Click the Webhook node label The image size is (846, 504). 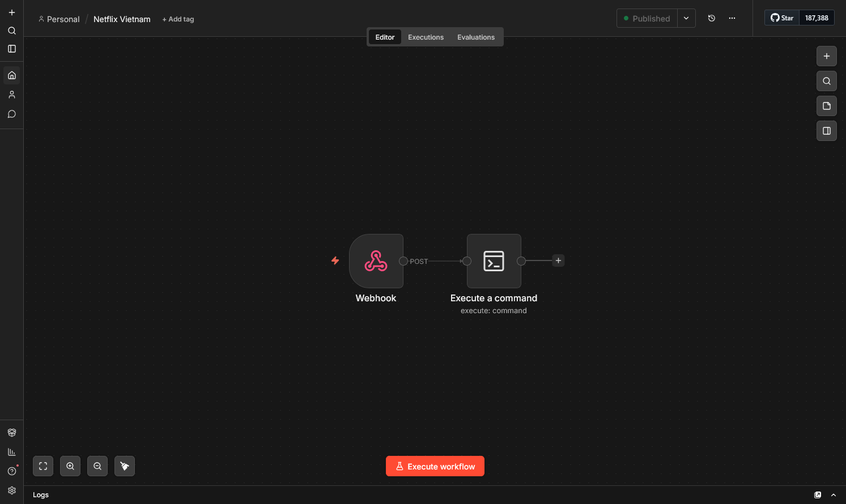(x=376, y=298)
